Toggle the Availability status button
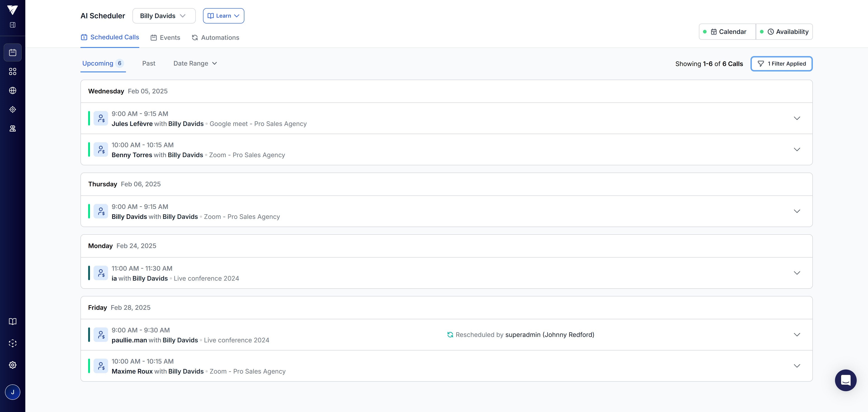 784,32
